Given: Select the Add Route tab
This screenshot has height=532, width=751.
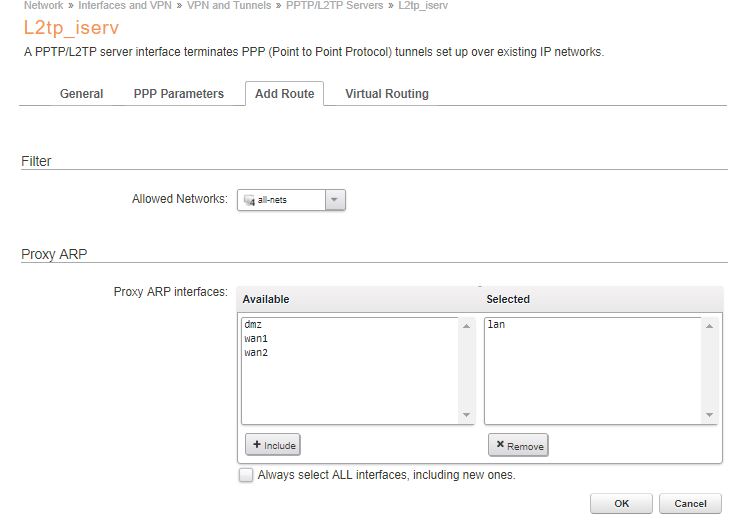Looking at the screenshot, I should [284, 94].
